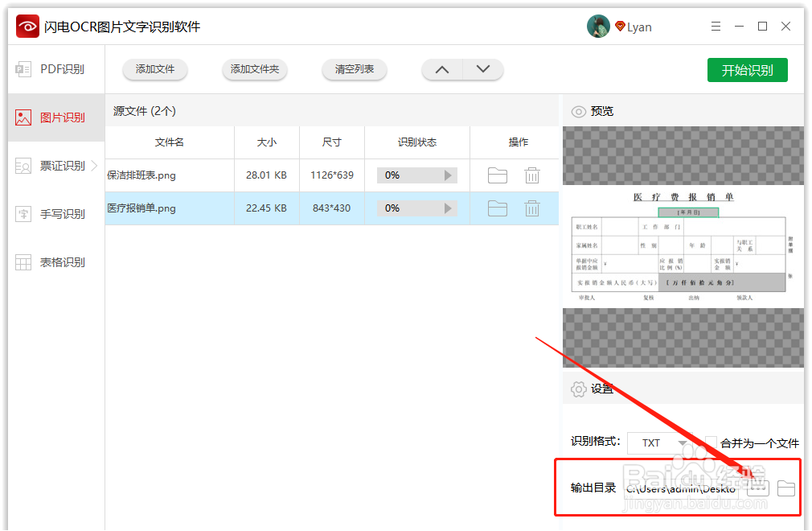
Task: Click the 28.01 KB size cell
Action: pyautogui.click(x=267, y=175)
